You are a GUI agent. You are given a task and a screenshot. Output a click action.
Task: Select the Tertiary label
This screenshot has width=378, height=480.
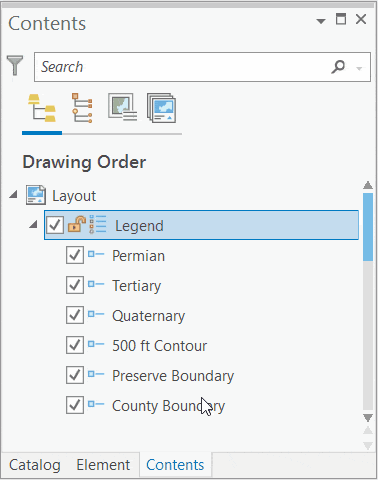tap(136, 286)
